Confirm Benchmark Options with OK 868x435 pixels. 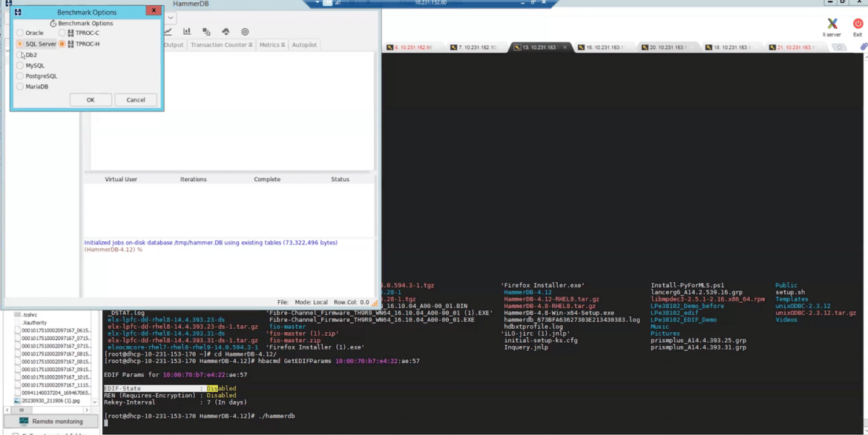(x=91, y=99)
